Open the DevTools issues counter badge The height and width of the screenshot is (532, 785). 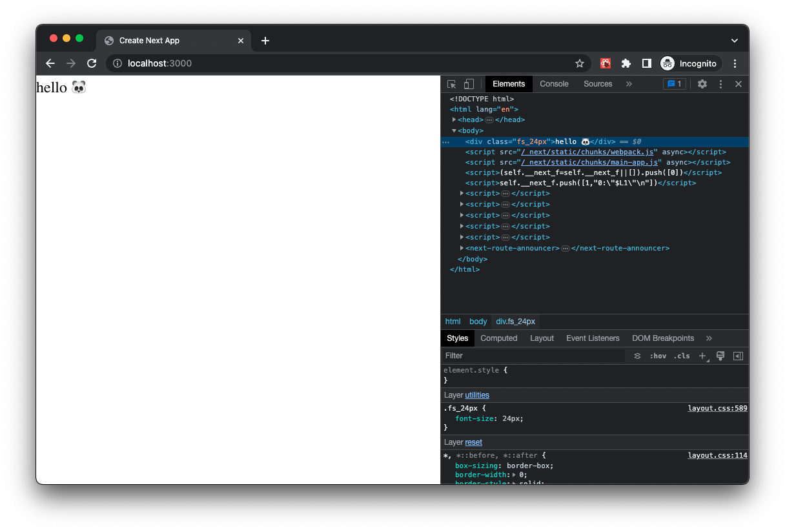click(674, 84)
